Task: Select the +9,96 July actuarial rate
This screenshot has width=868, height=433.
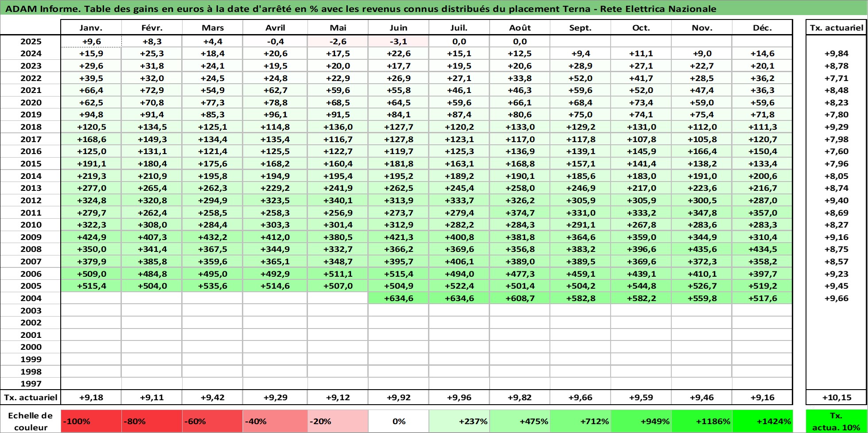Action: (459, 398)
